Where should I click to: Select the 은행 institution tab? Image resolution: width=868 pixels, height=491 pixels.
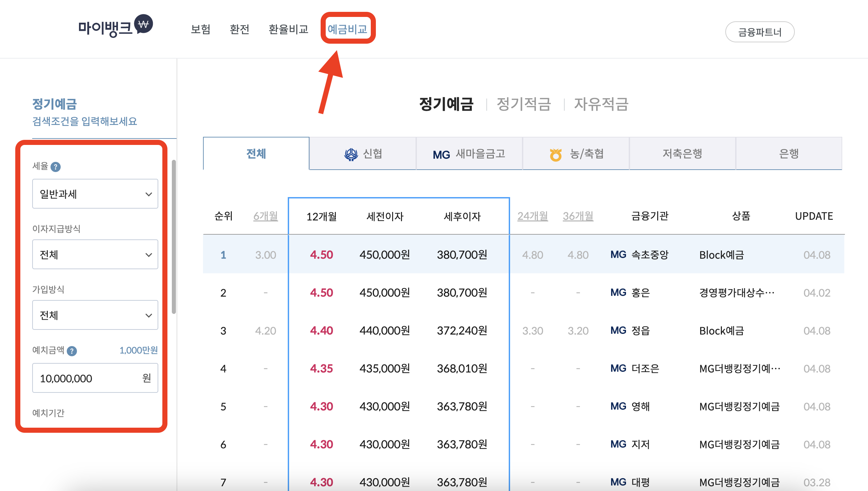click(788, 154)
